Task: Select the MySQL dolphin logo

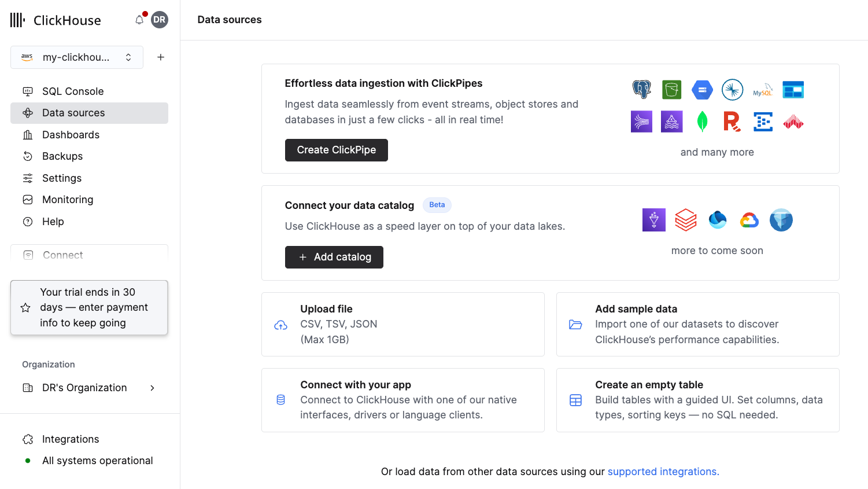Action: point(763,90)
